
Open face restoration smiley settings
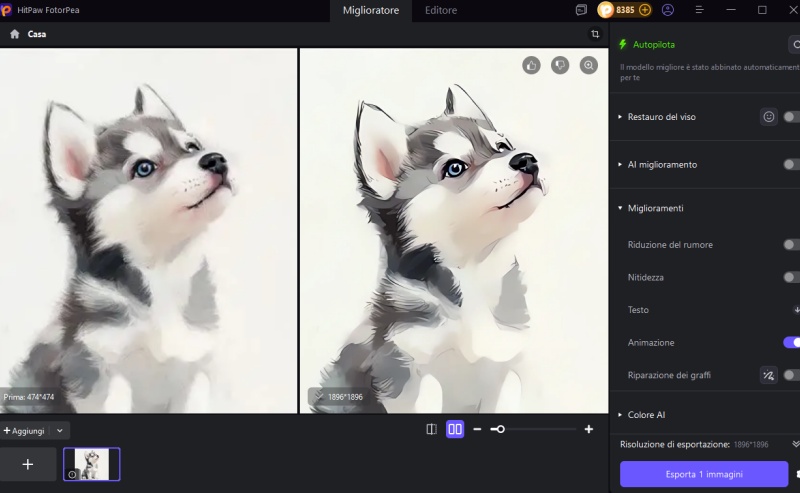coord(769,117)
